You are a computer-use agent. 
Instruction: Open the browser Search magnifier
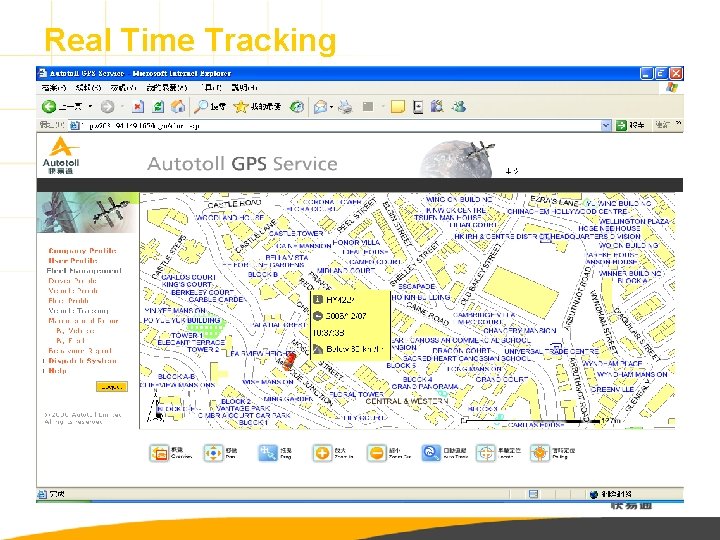201,107
